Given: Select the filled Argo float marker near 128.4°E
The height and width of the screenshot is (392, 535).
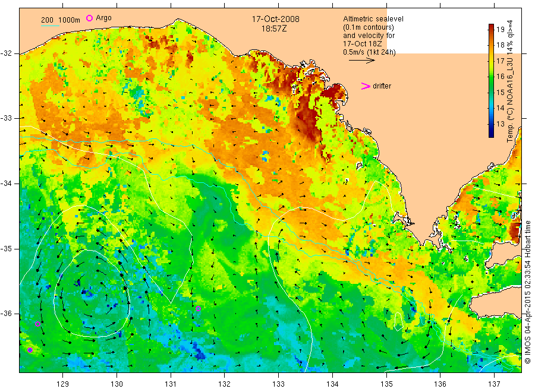Looking at the screenshot, I should pyautogui.click(x=30, y=350).
